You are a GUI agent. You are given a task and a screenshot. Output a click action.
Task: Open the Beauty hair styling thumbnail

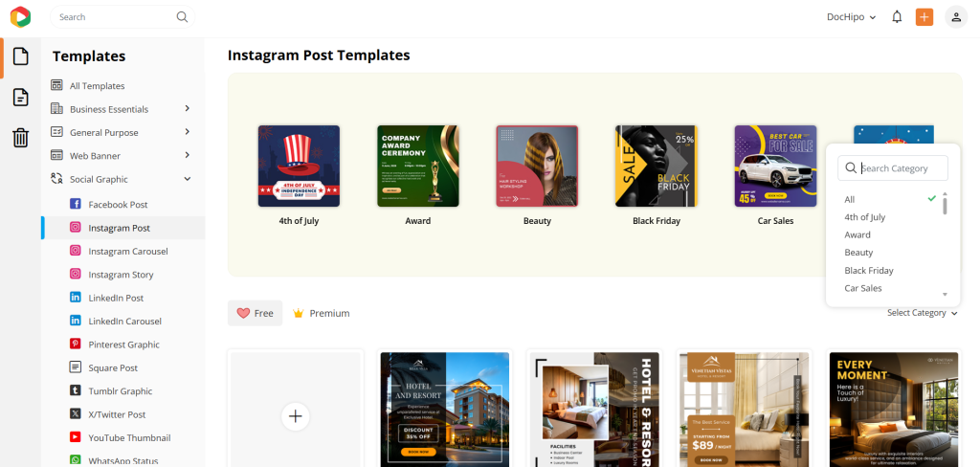point(537,166)
